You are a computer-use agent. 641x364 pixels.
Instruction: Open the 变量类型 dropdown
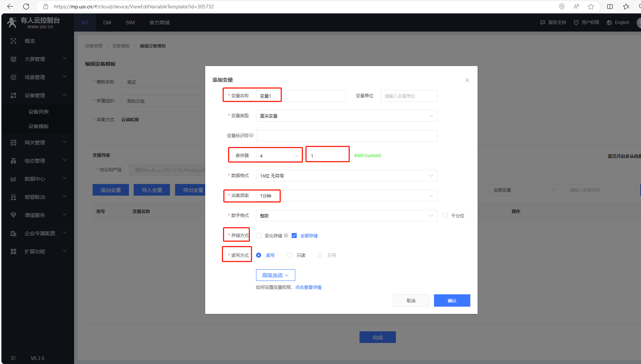[x=346, y=116]
